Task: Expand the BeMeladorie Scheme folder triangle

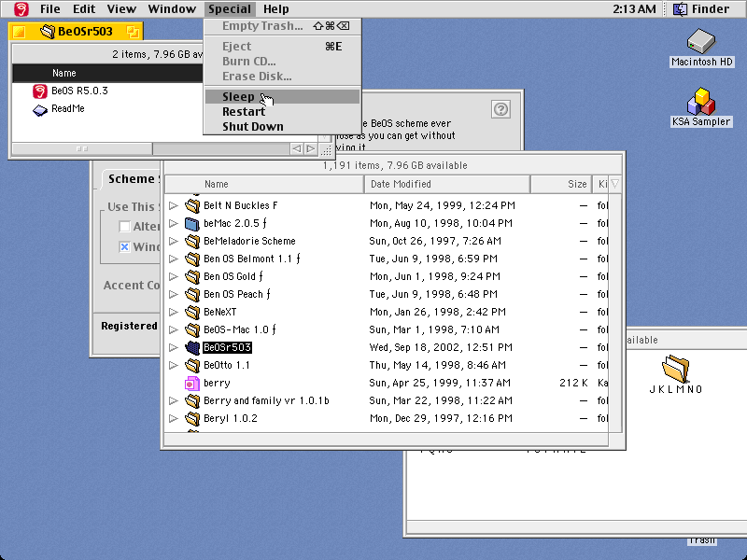Action: coord(174,241)
